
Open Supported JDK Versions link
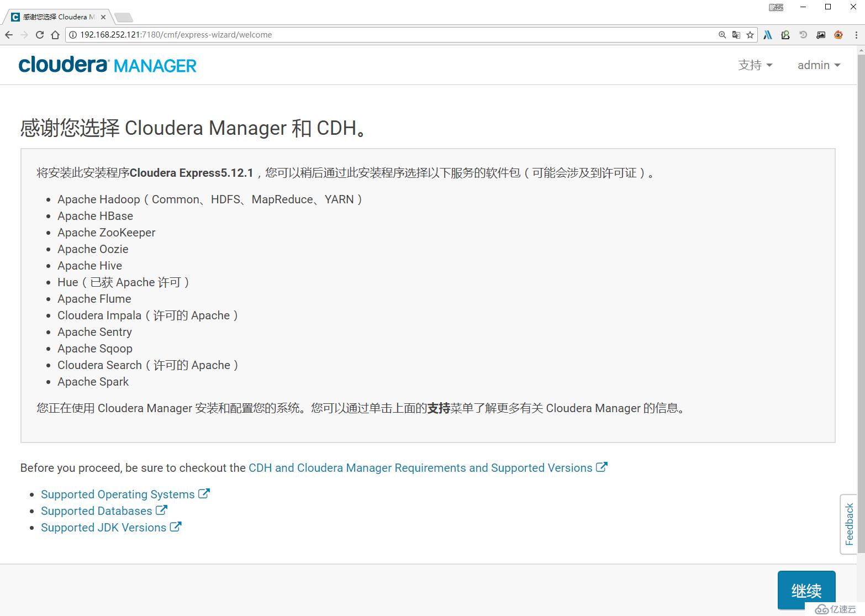pos(103,528)
